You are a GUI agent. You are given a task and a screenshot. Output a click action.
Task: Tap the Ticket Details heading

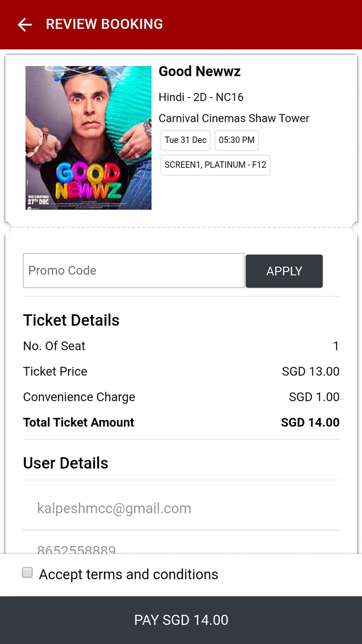pyautogui.click(x=71, y=320)
